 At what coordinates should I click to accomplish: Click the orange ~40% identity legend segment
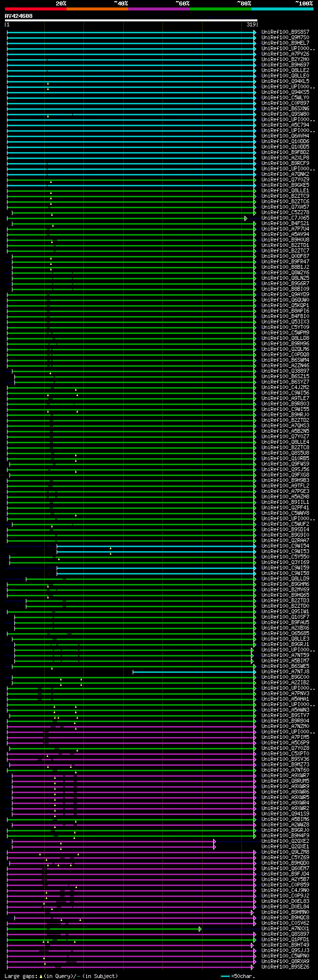tap(97, 9)
